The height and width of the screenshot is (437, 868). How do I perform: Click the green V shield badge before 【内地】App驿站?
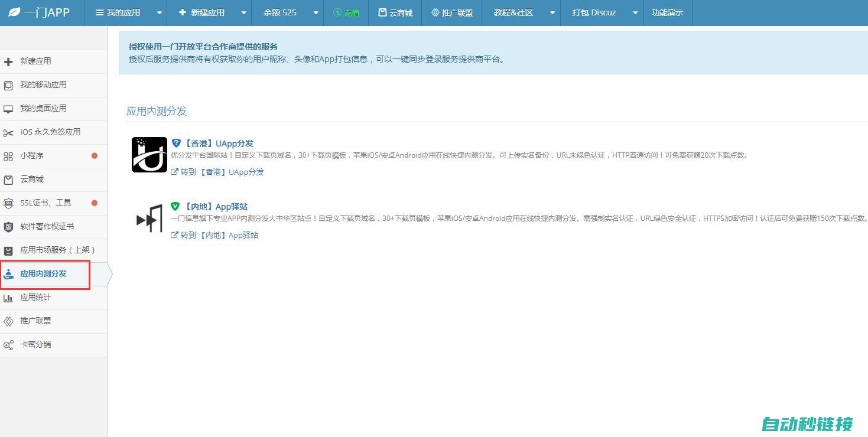175,207
